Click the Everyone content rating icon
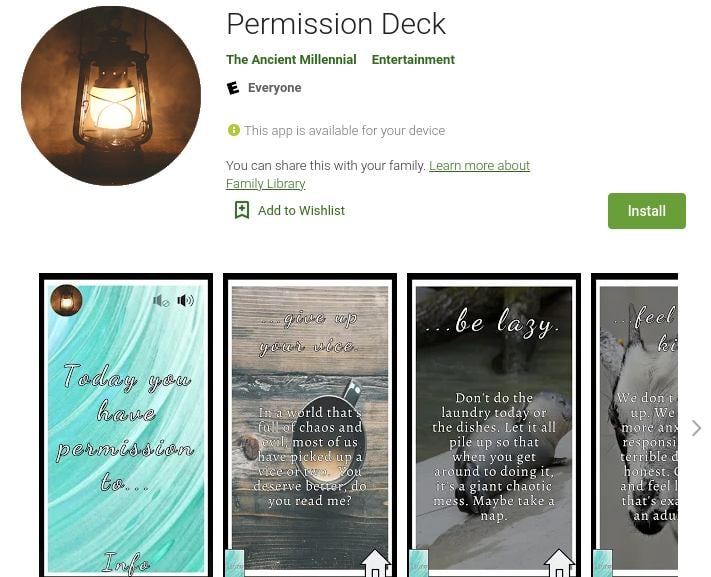The height and width of the screenshot is (577, 711). (233, 88)
